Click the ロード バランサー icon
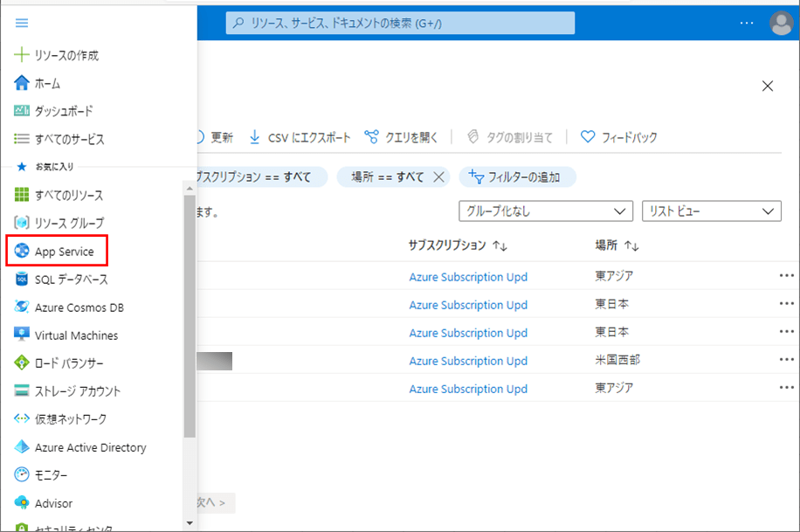Image resolution: width=800 pixels, height=532 pixels. click(x=22, y=363)
